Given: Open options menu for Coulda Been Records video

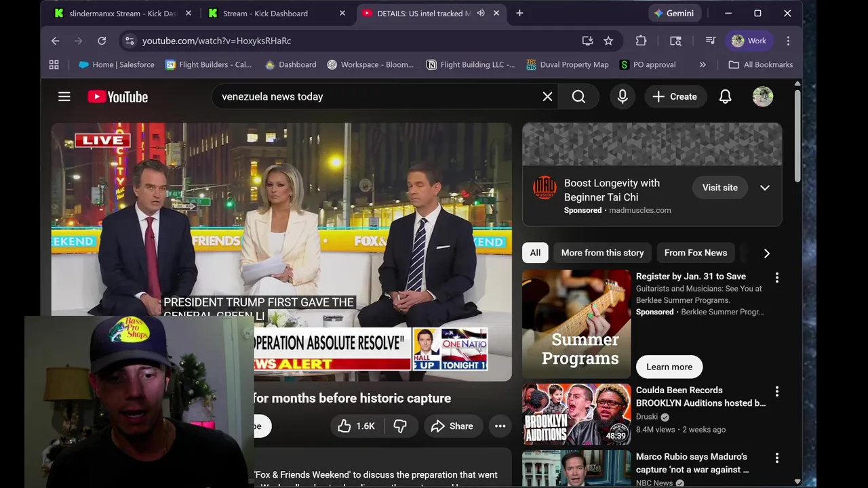Looking at the screenshot, I should click(x=777, y=391).
